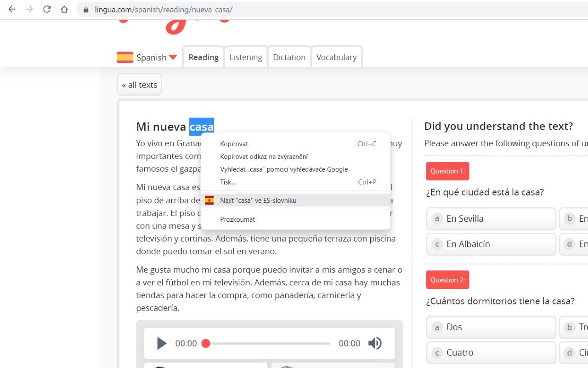Click the Spanish flag icon
Image resolution: width=588 pixels, height=368 pixels.
pyautogui.click(x=125, y=57)
